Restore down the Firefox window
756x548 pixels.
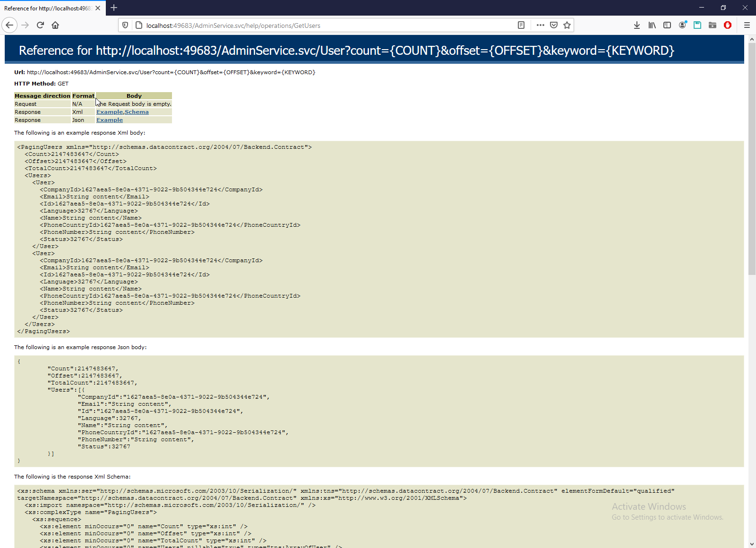[723, 8]
